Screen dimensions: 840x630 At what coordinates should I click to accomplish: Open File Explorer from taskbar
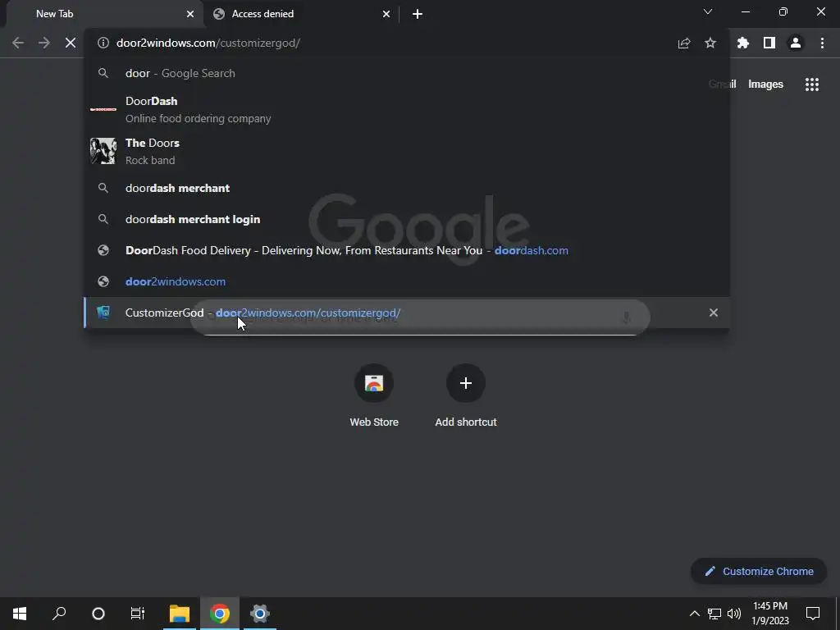pyautogui.click(x=180, y=614)
